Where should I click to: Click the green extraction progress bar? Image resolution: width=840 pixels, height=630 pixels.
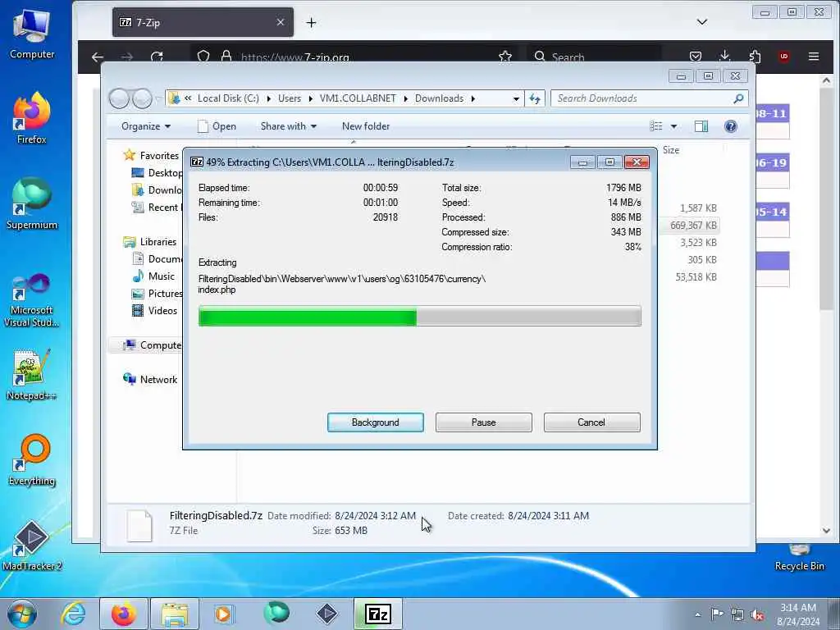point(419,316)
